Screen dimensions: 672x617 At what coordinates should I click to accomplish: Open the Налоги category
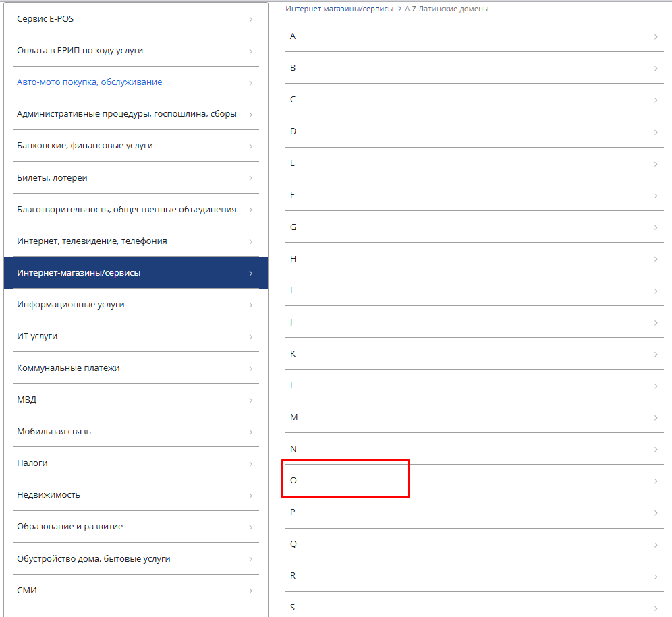point(136,463)
